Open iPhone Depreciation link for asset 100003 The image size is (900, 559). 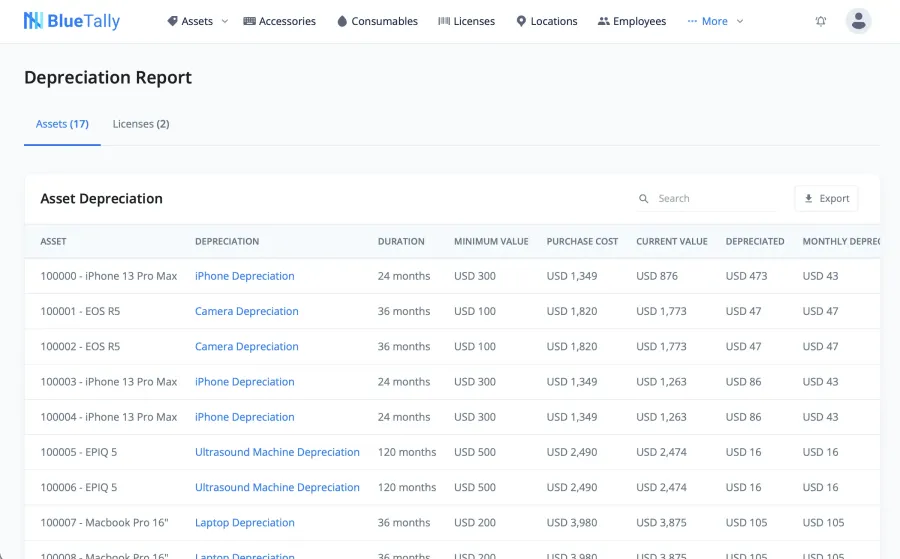[x=245, y=382]
